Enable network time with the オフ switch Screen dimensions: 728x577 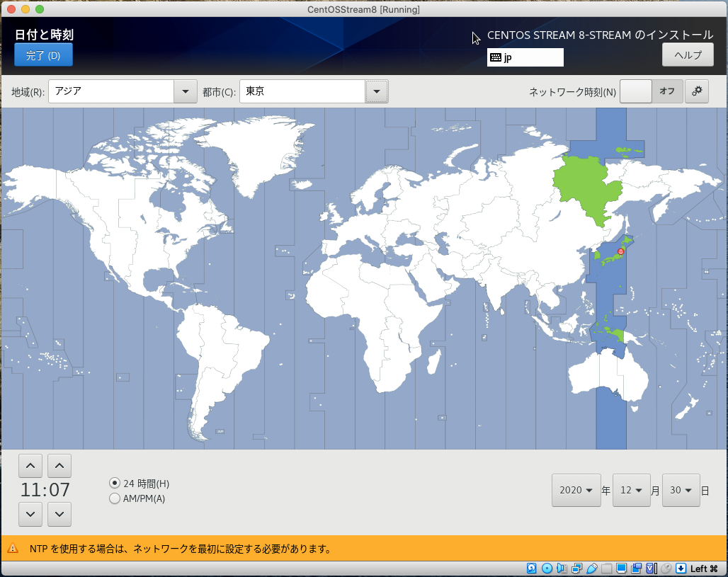click(x=666, y=91)
